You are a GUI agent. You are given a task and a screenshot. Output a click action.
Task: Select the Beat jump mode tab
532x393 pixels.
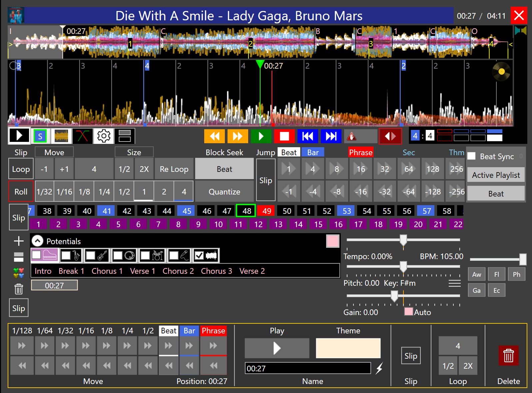point(289,152)
